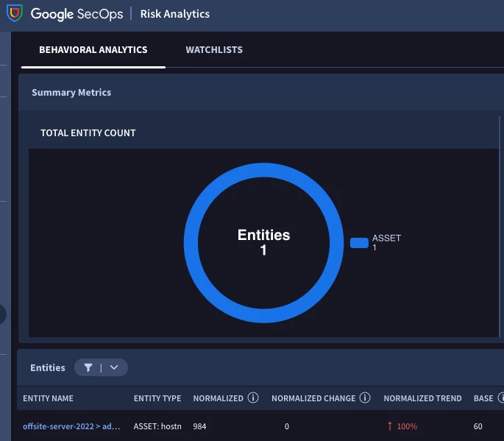Click the Risk Analytics page title
Viewport: 504px width, 441px height.
tap(175, 14)
